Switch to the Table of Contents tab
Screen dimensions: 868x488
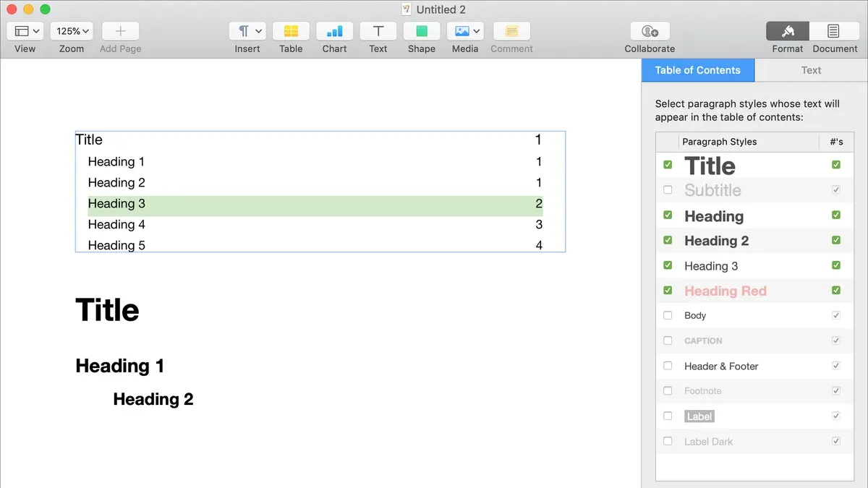[698, 70]
